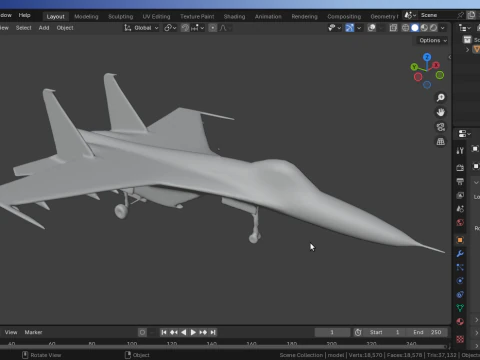The width and height of the screenshot is (480, 360).
Task: Toggle auto keying record button in timeline
Action: (x=142, y=332)
